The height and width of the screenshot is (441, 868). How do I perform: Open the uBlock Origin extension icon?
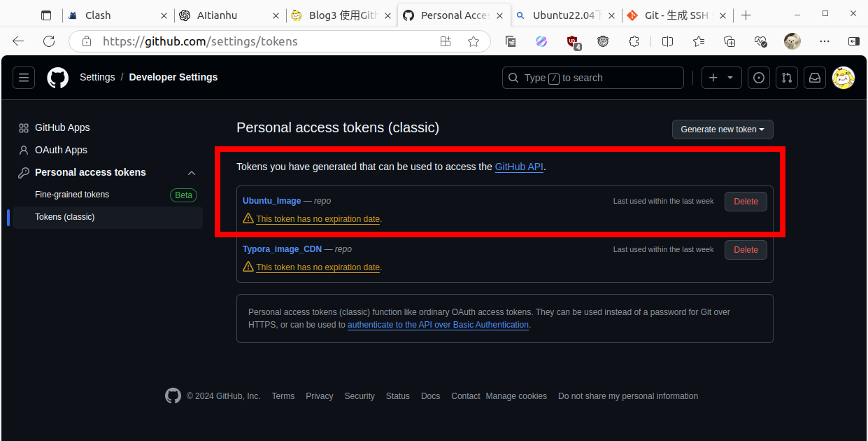tap(573, 42)
